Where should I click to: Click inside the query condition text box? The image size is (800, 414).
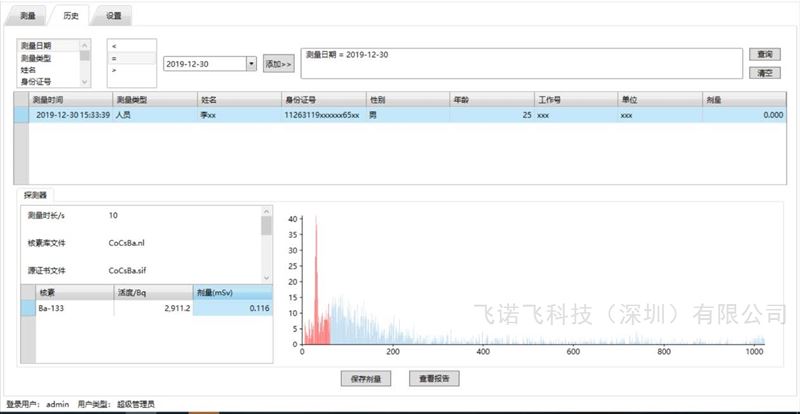click(520, 62)
